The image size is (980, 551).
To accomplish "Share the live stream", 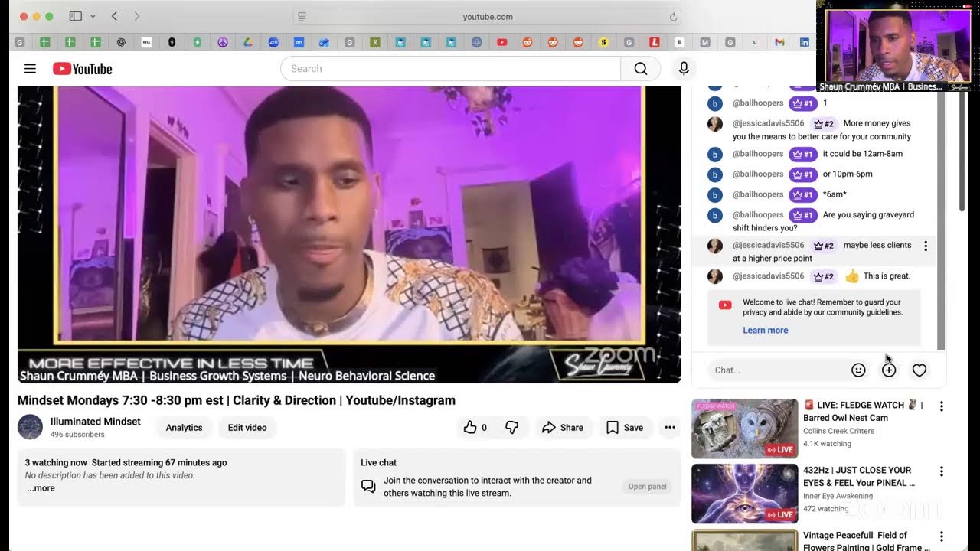I will pos(563,428).
